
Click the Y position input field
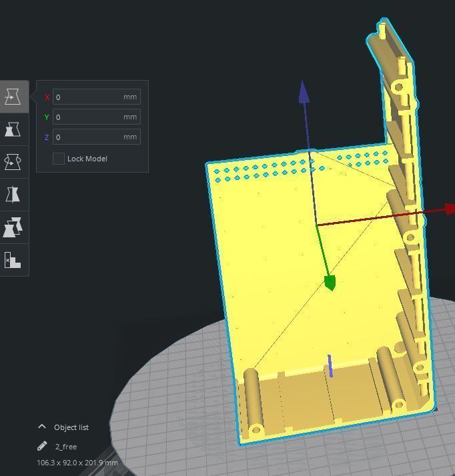click(97, 117)
